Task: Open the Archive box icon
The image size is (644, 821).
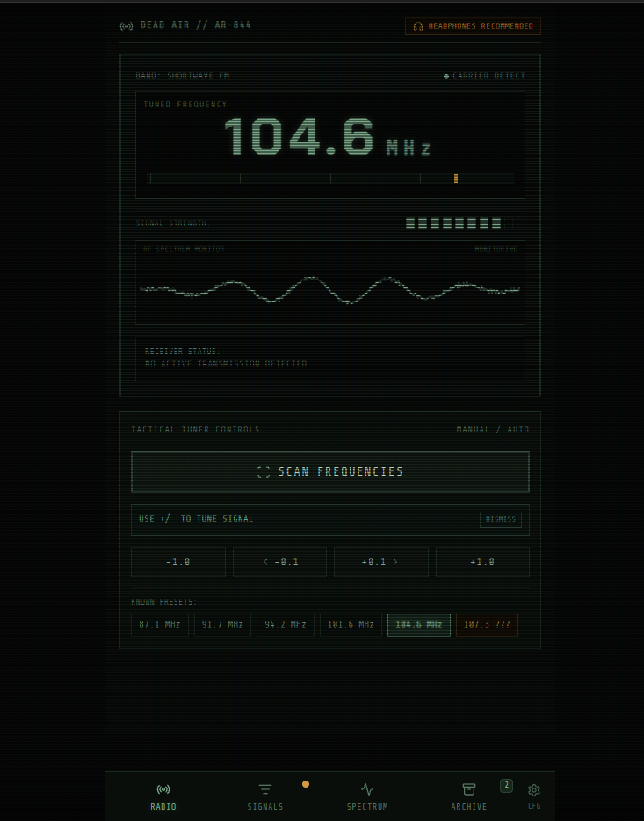Action: coord(469,789)
